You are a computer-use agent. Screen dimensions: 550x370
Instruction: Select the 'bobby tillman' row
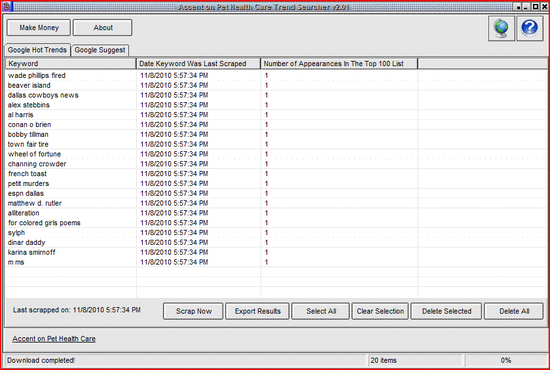(x=276, y=134)
